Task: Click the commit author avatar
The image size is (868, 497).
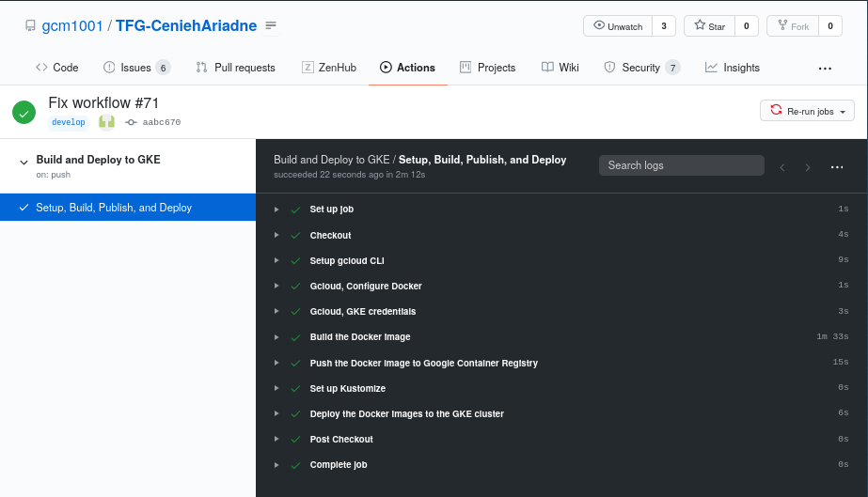Action: [107, 121]
